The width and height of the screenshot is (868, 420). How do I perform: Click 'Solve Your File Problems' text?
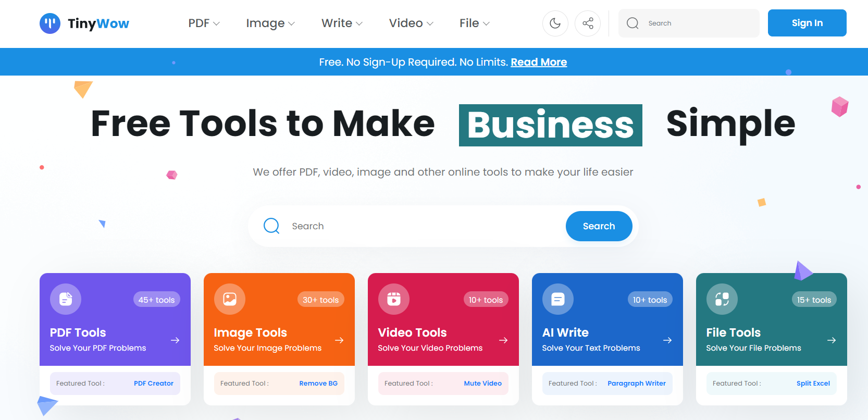(754, 348)
